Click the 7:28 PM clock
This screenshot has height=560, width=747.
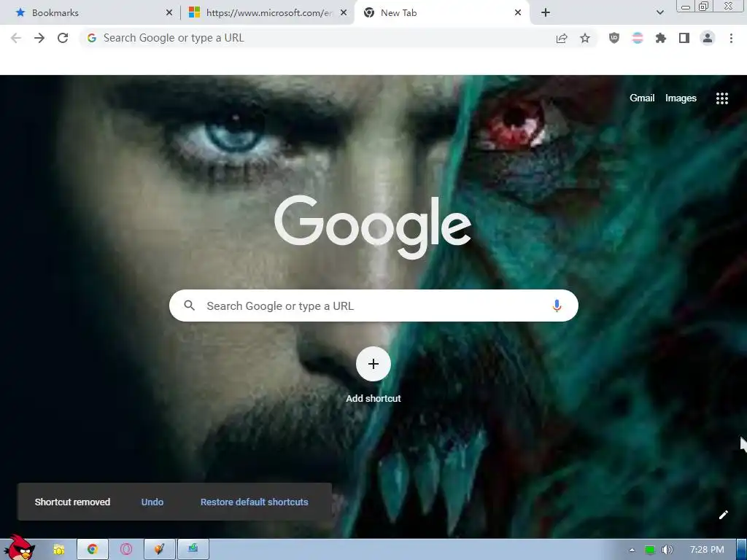(x=707, y=550)
